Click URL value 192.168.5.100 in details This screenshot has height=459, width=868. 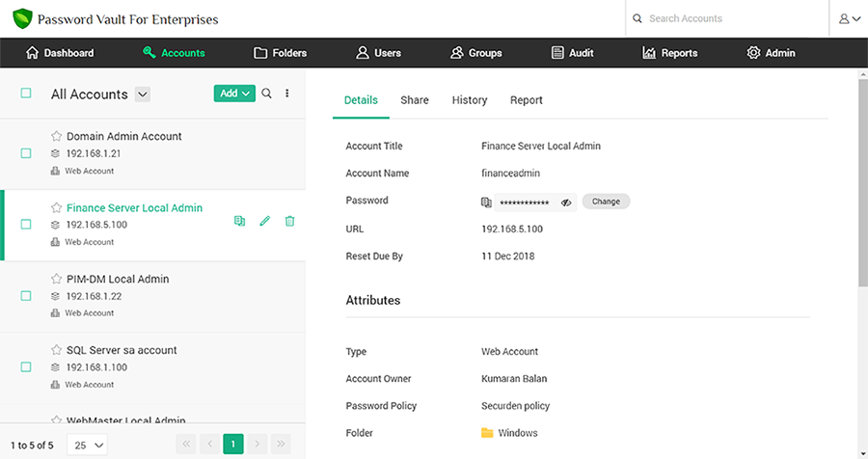512,229
